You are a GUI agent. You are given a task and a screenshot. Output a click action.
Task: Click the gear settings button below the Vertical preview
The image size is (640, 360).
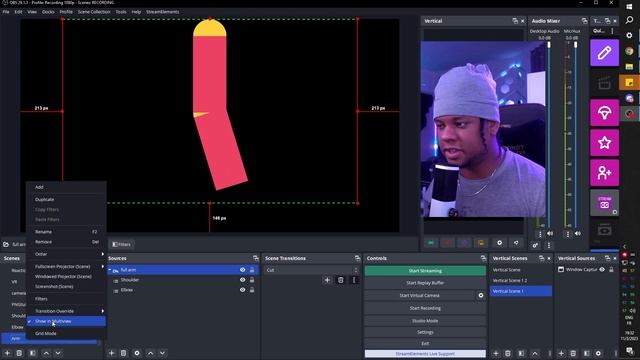499,243
